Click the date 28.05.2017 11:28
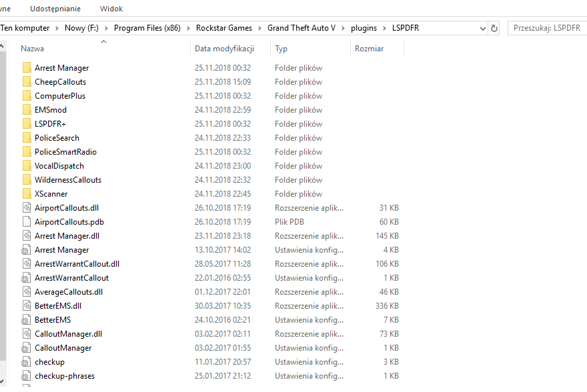 tap(223, 264)
